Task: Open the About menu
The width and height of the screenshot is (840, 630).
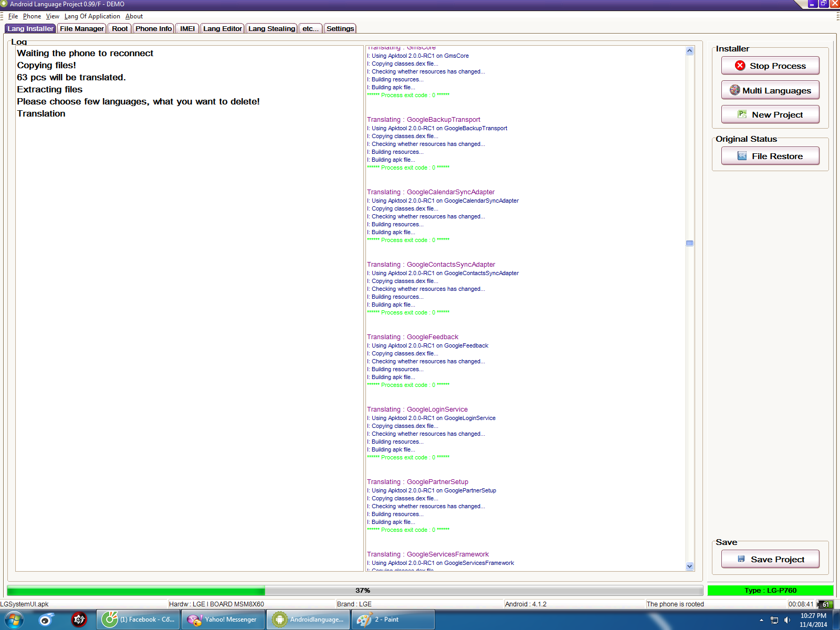Action: [134, 16]
